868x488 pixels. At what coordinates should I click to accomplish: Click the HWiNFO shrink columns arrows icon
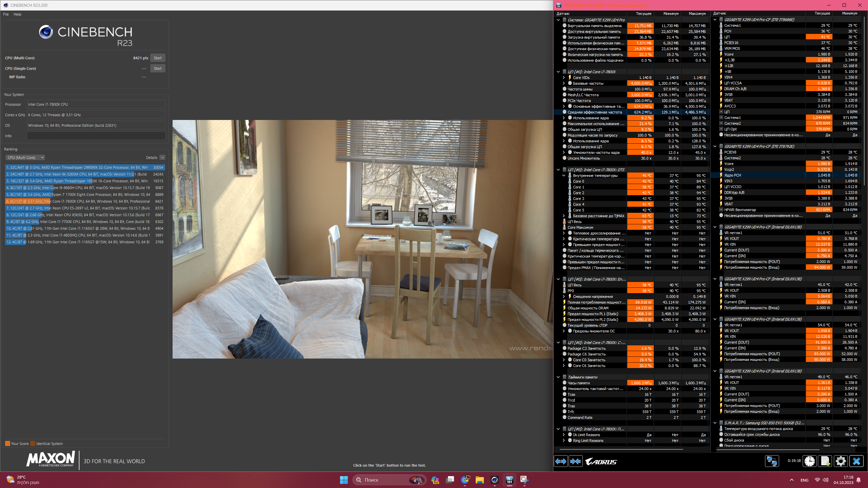pos(575,461)
